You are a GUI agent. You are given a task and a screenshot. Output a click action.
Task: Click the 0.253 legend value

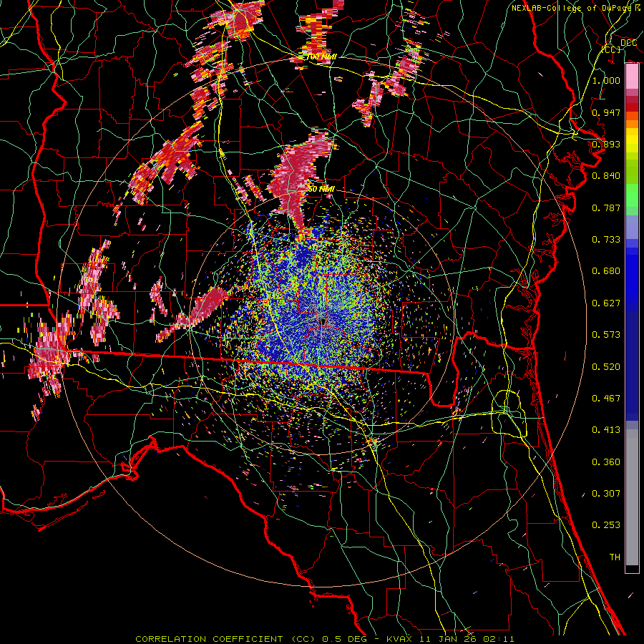(x=606, y=525)
